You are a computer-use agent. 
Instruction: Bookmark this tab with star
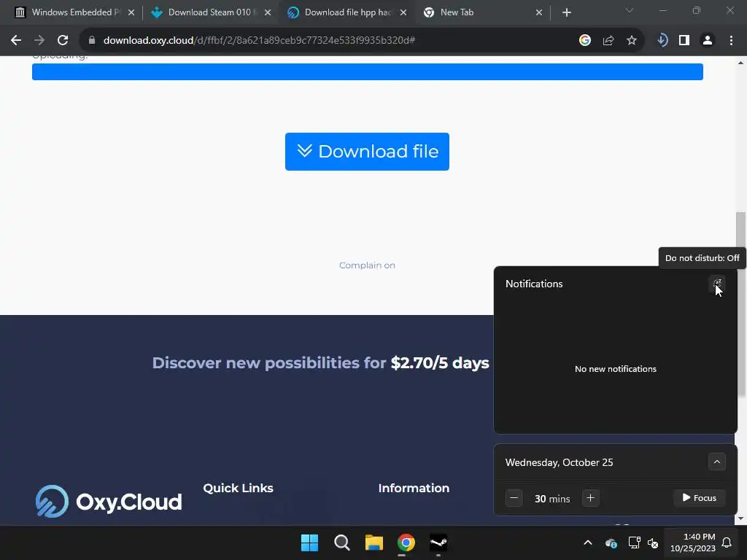click(x=632, y=41)
